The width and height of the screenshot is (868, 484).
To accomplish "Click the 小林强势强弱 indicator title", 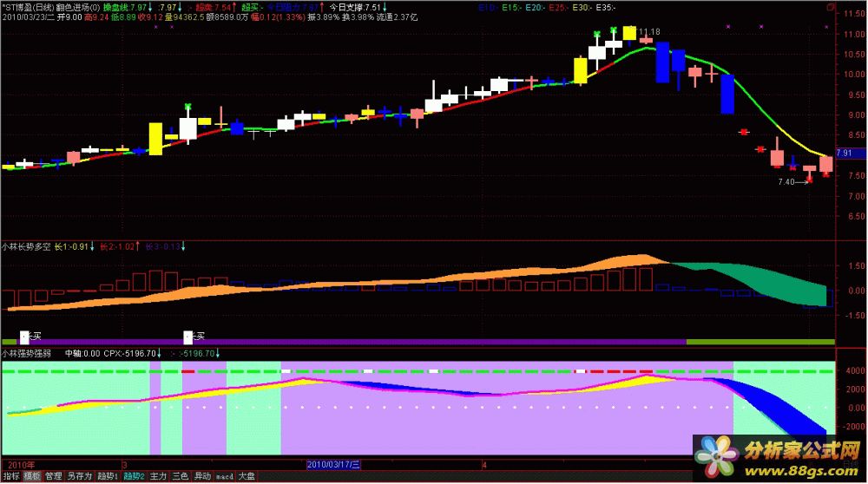I will click(x=26, y=353).
